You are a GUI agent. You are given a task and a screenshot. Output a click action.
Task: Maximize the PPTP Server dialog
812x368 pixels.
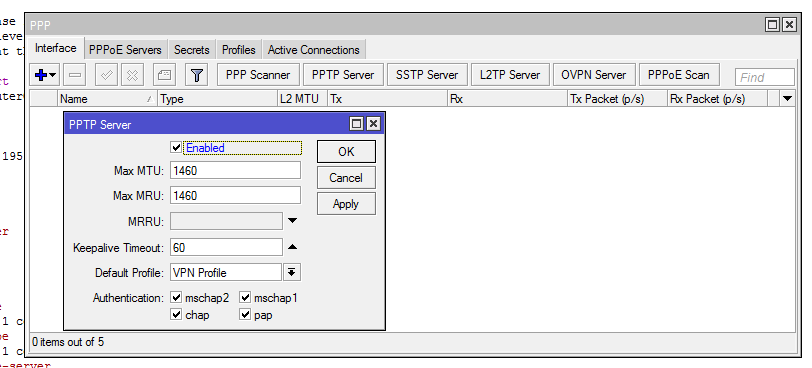pos(356,124)
